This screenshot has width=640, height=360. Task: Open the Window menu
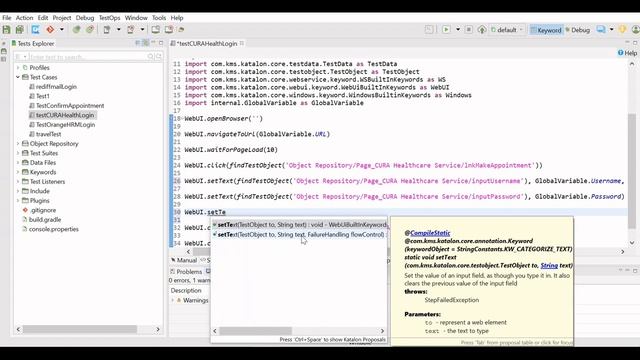(x=136, y=18)
